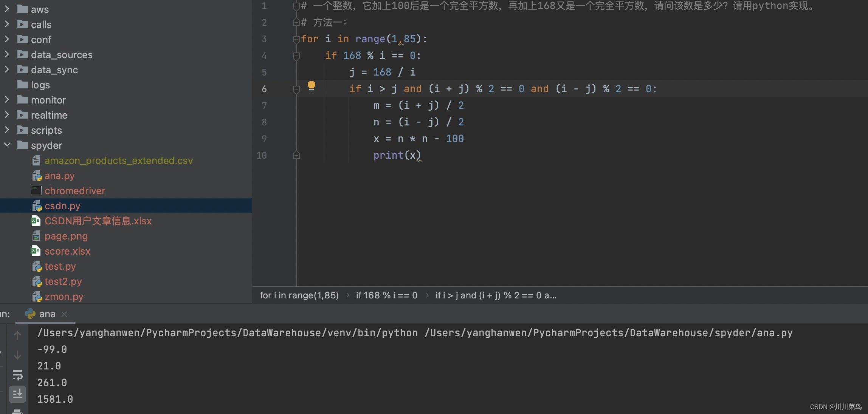The image size is (868, 414).
Task: Expand the data_sources folder
Action: 7,54
